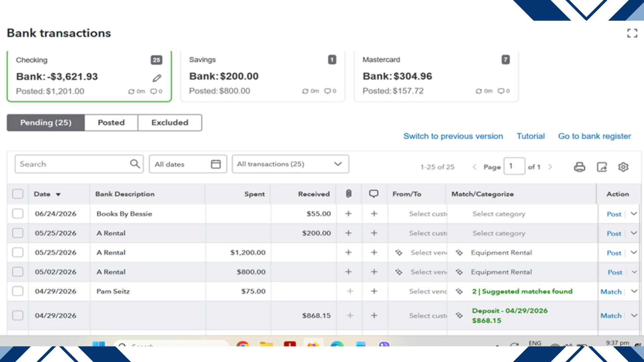
Task: Sort by Date column arrow
Action: click(x=58, y=194)
